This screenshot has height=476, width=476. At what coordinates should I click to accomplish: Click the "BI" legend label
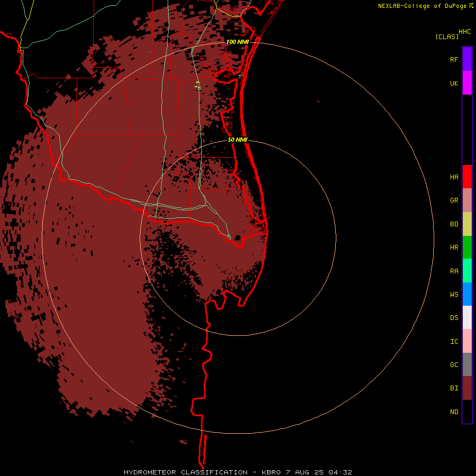point(454,388)
